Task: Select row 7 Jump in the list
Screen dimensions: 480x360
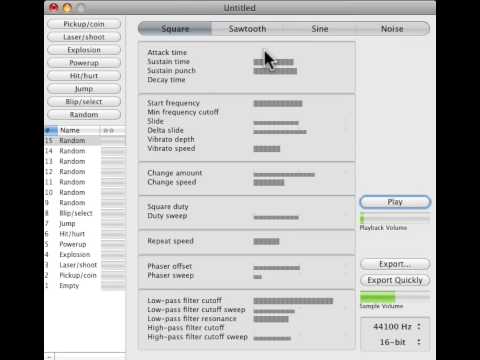Action: 85,223
